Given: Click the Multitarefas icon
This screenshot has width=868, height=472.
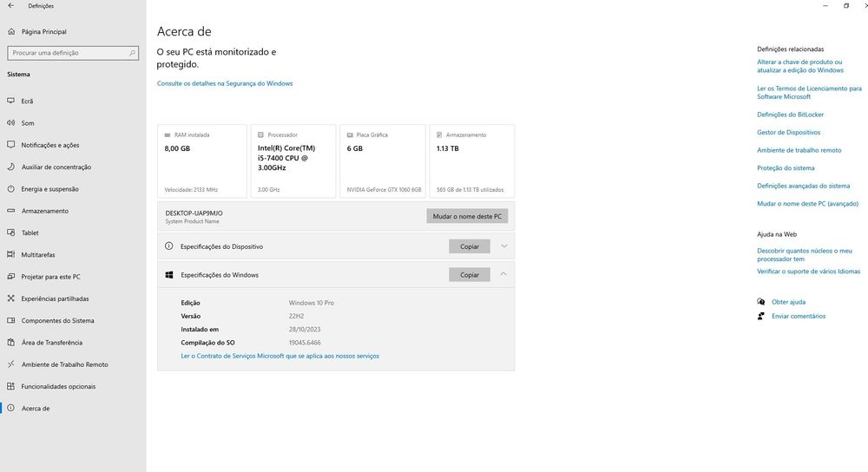Looking at the screenshot, I should point(11,254).
